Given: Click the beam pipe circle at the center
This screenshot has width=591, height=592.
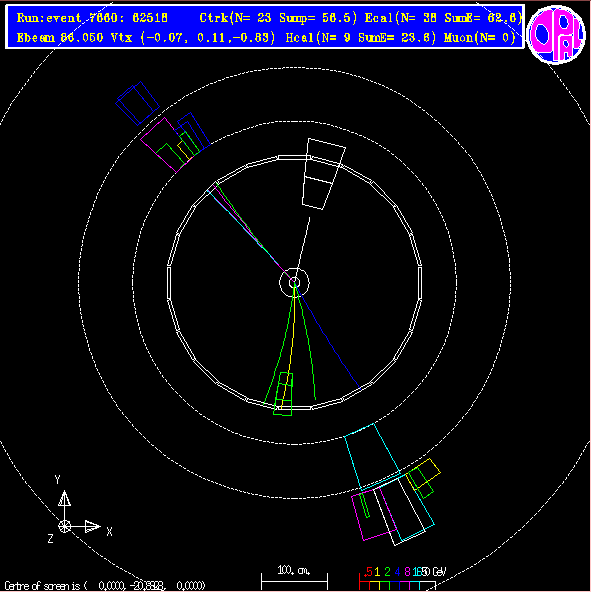Looking at the screenshot, I should point(295,282).
